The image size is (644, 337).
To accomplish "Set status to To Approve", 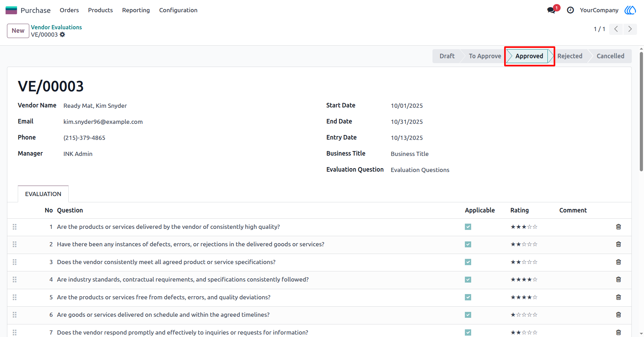I will 485,56.
